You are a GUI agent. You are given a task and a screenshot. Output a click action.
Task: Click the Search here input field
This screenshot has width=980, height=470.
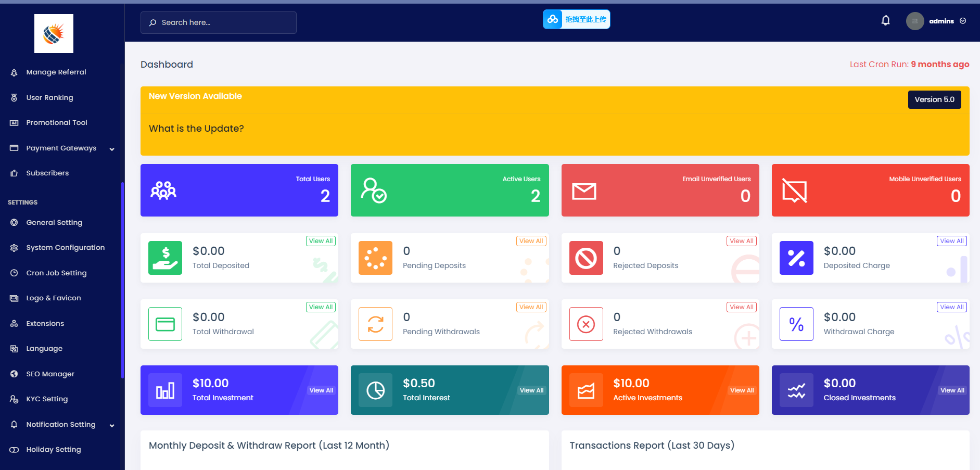219,23
